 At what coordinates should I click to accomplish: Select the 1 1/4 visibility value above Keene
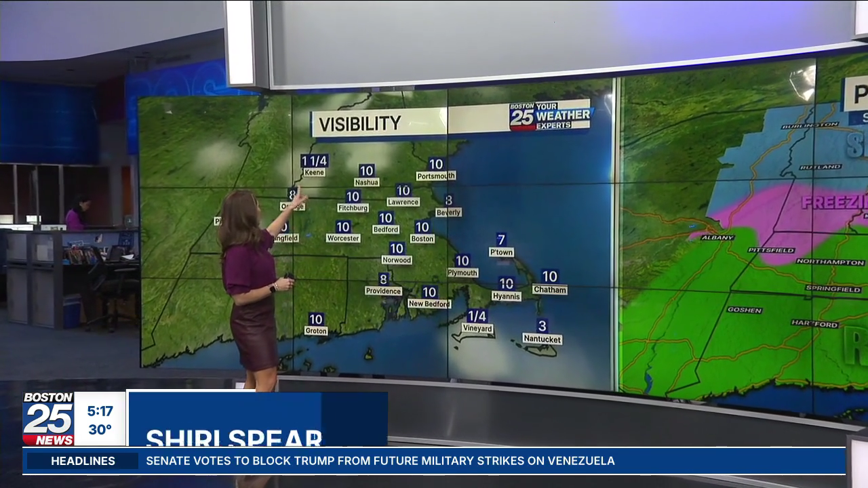[314, 161]
